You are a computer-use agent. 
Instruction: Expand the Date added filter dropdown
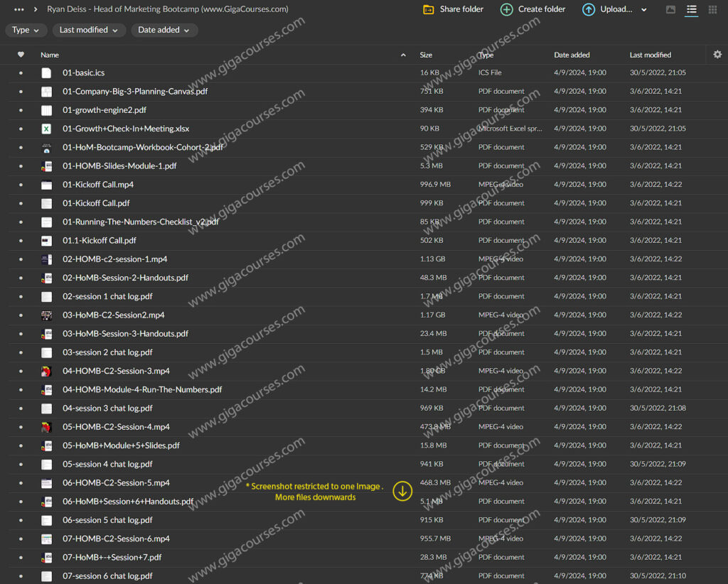164,30
